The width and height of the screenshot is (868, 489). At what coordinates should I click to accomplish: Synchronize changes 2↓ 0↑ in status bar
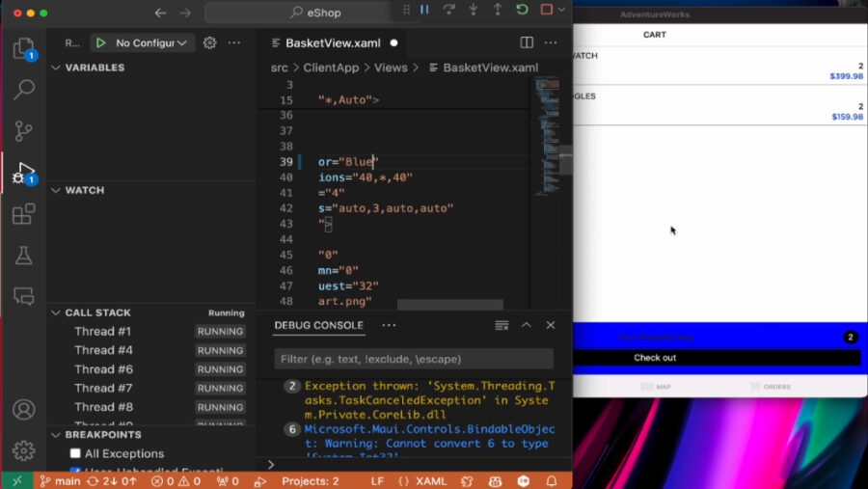pyautogui.click(x=112, y=481)
